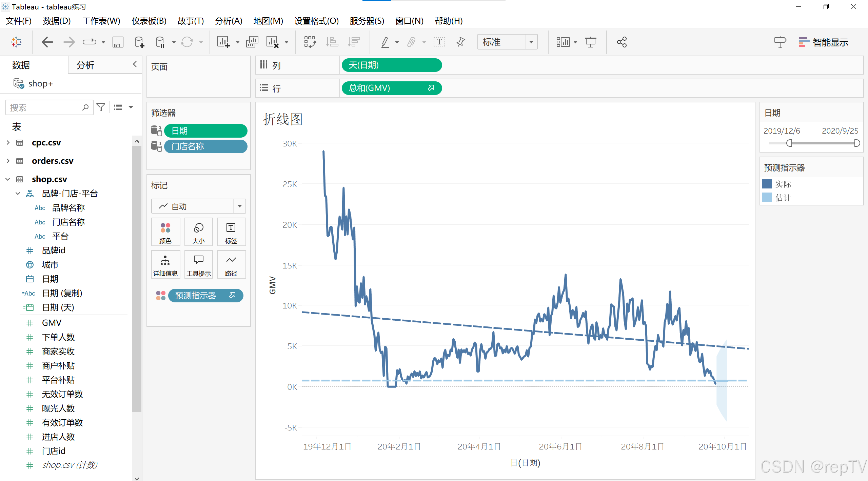
Task: Toggle the fix axes pin icon
Action: [x=460, y=42]
